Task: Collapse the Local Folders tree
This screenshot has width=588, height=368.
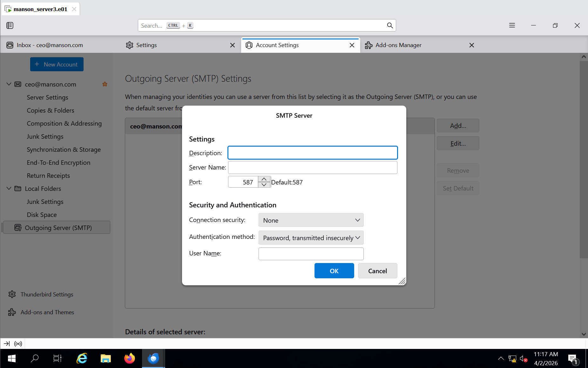Action: pos(9,189)
